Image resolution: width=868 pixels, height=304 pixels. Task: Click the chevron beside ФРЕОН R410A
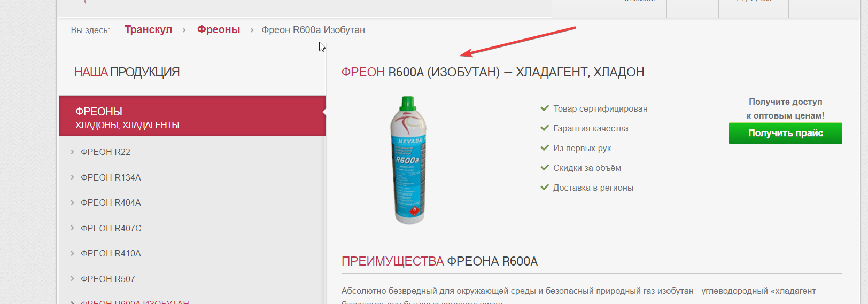click(72, 253)
